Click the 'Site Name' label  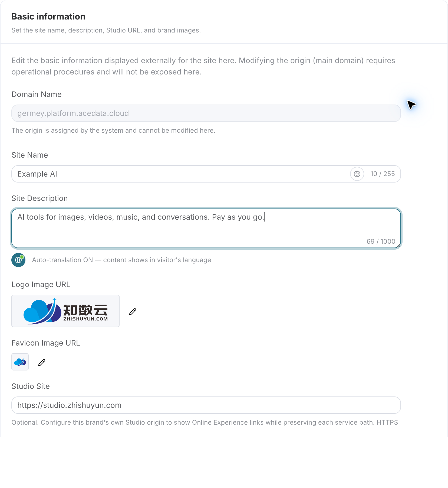pos(30,155)
